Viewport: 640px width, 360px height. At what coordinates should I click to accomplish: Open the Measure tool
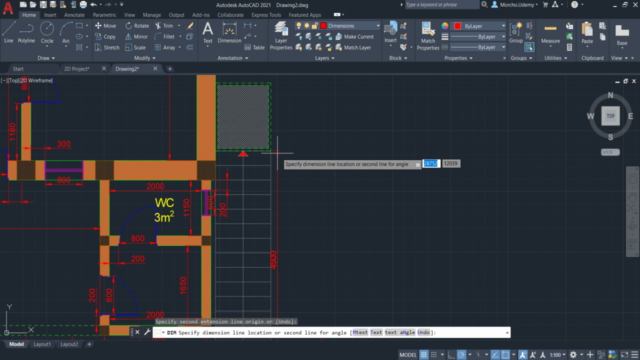point(550,34)
